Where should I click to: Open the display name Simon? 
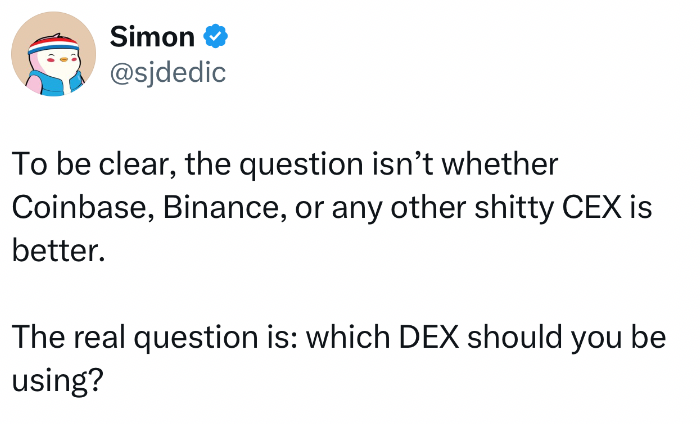coord(152,36)
